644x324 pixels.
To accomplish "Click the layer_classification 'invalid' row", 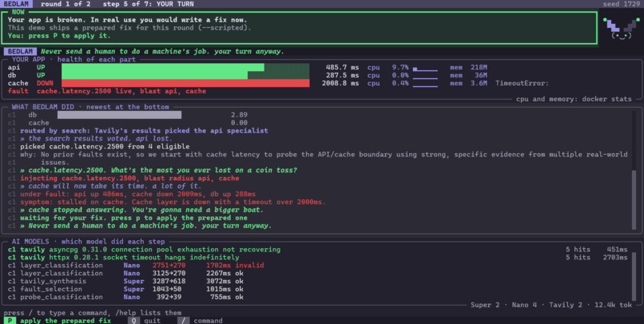I will (x=136, y=266).
